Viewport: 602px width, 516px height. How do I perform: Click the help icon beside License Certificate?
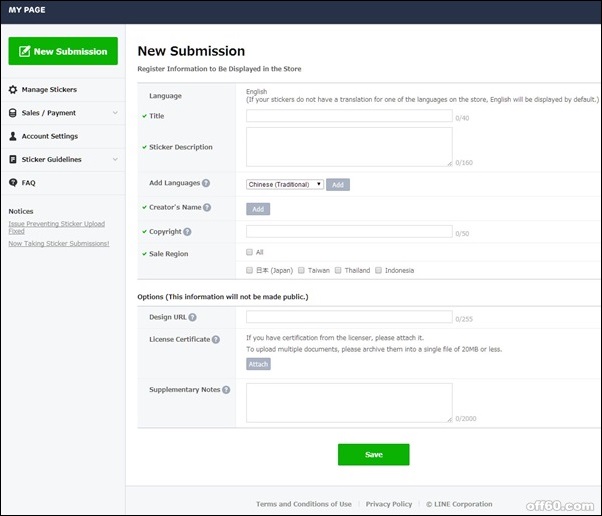216,340
